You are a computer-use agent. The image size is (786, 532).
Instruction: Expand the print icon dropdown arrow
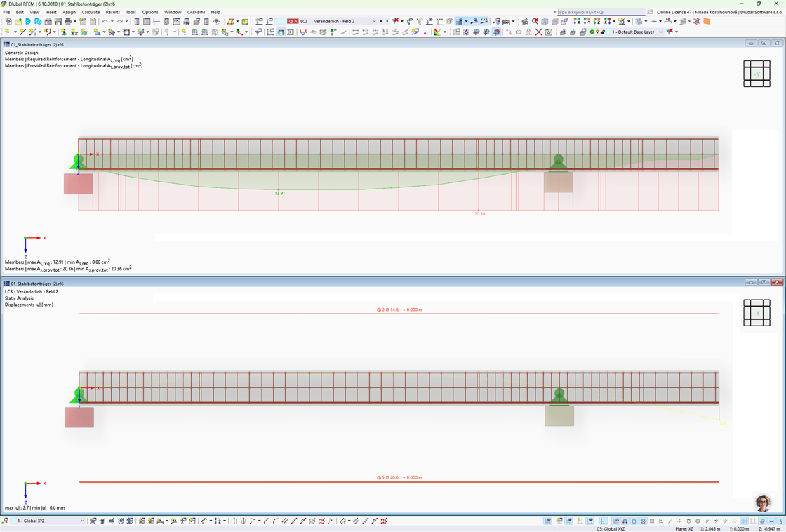74,21
